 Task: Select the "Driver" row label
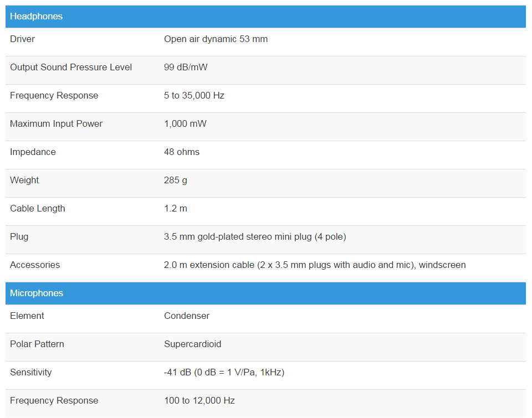click(x=22, y=39)
